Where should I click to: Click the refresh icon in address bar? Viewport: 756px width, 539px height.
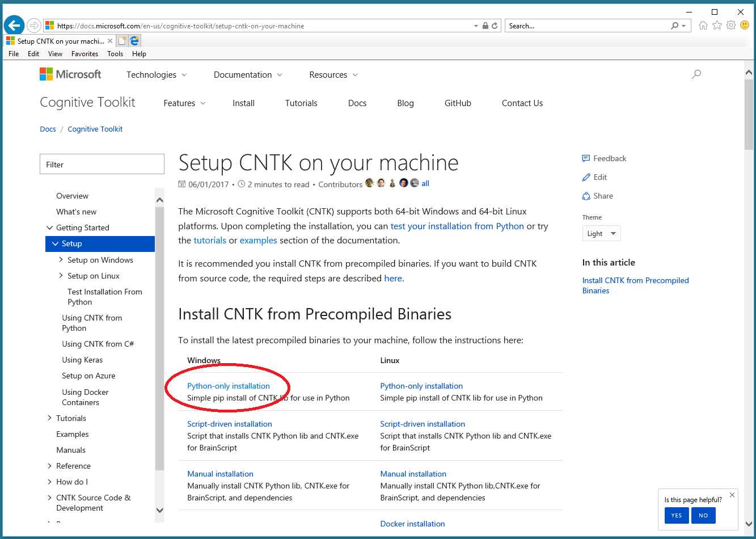coord(495,26)
